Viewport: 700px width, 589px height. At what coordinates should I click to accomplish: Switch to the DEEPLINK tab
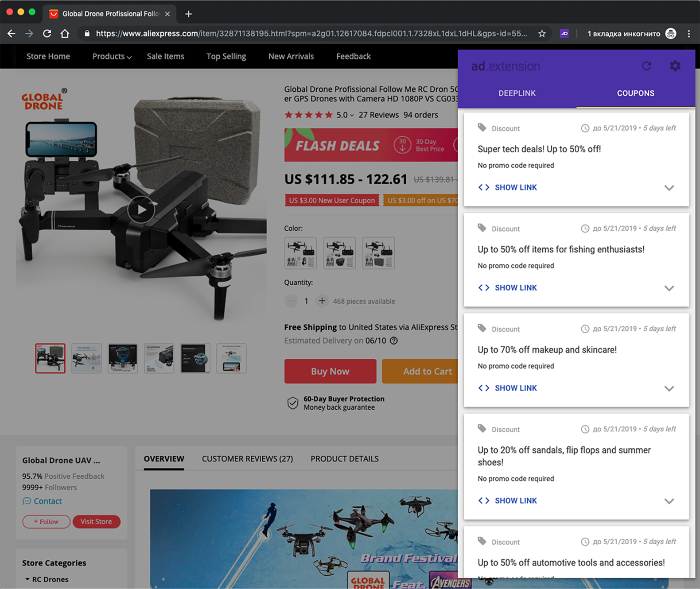(517, 93)
